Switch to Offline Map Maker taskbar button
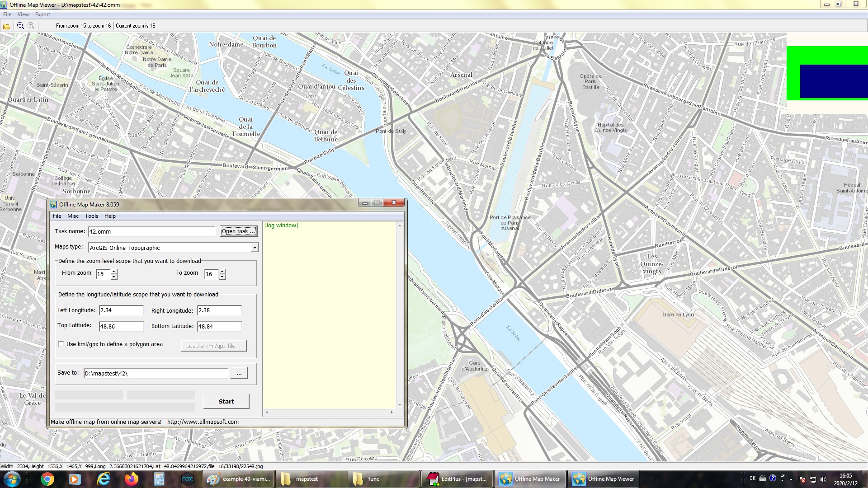 point(530,479)
